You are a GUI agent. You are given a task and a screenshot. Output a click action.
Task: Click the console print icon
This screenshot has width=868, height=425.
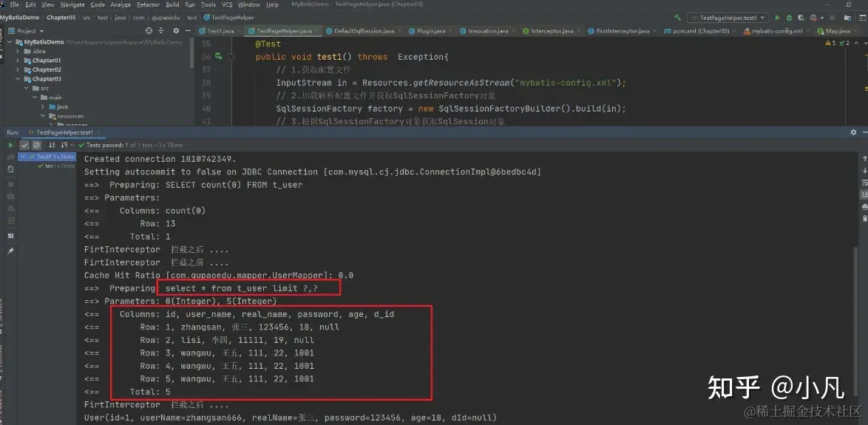coord(864,207)
